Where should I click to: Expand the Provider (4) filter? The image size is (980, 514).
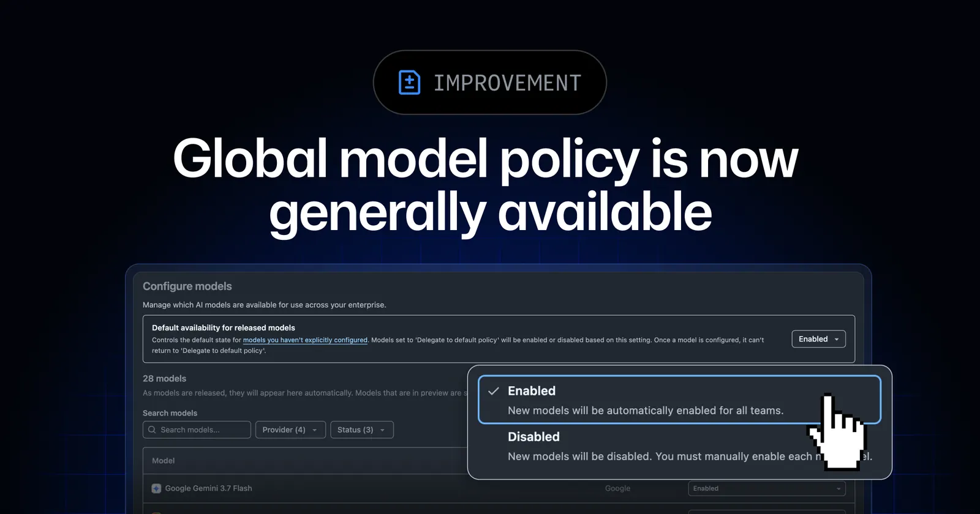pos(290,430)
